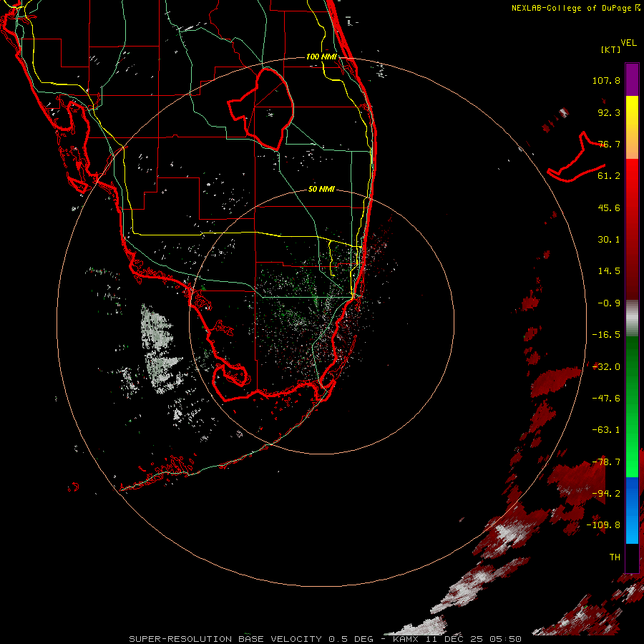644x644 pixels.
Task: Select the -16.5 scale value
Action: [x=606, y=335]
